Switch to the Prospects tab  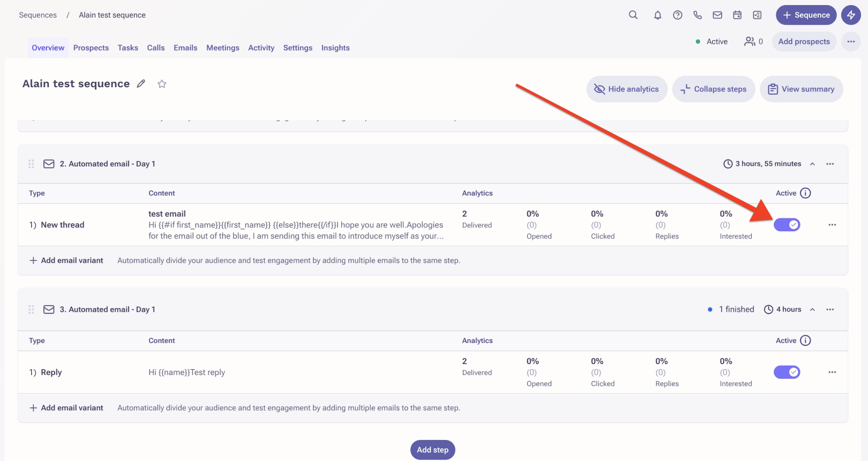91,48
